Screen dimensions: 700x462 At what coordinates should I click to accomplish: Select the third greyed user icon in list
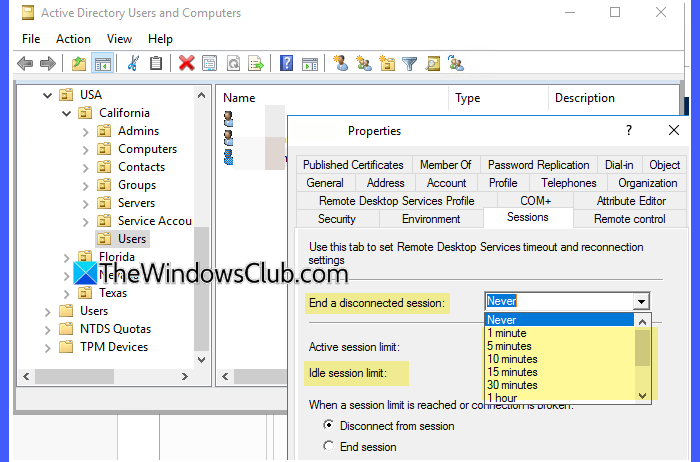229,157
